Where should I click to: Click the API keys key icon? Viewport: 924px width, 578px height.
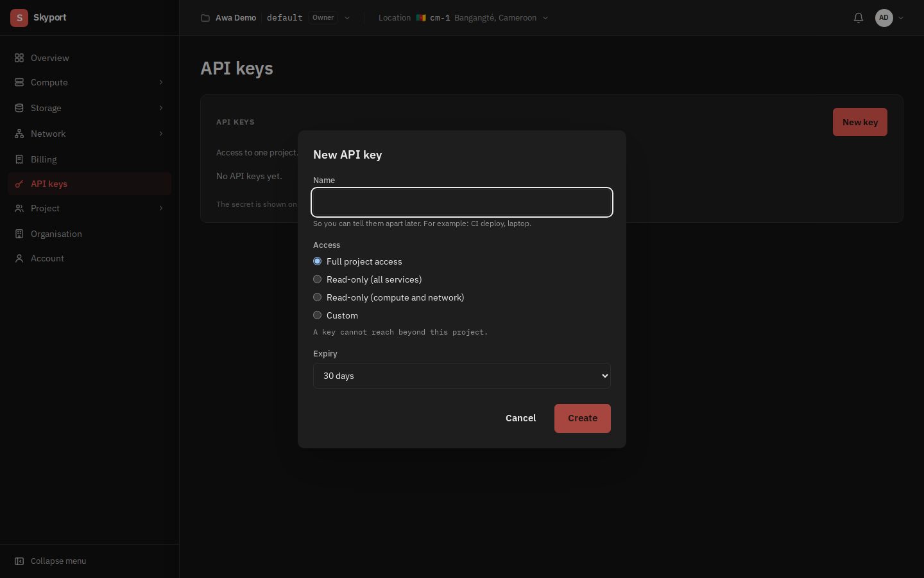[19, 184]
